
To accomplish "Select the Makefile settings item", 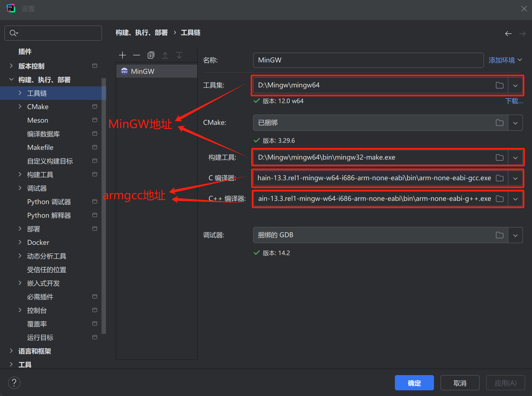I will pos(40,147).
